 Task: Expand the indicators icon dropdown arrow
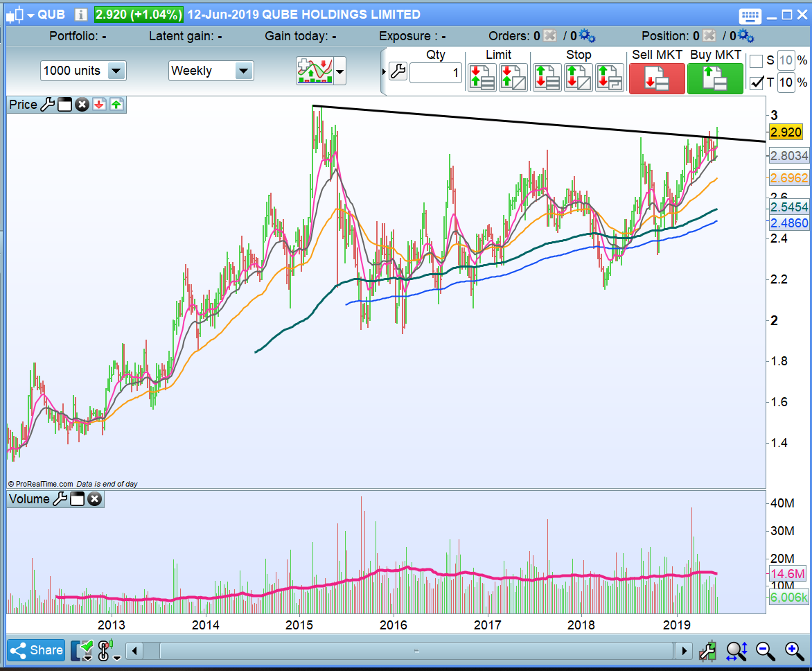point(340,71)
